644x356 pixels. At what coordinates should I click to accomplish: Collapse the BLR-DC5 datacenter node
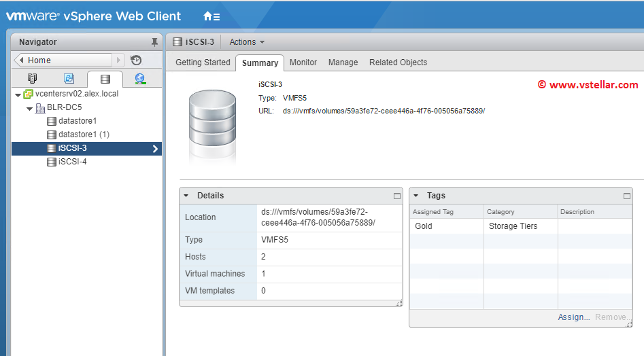(29, 108)
